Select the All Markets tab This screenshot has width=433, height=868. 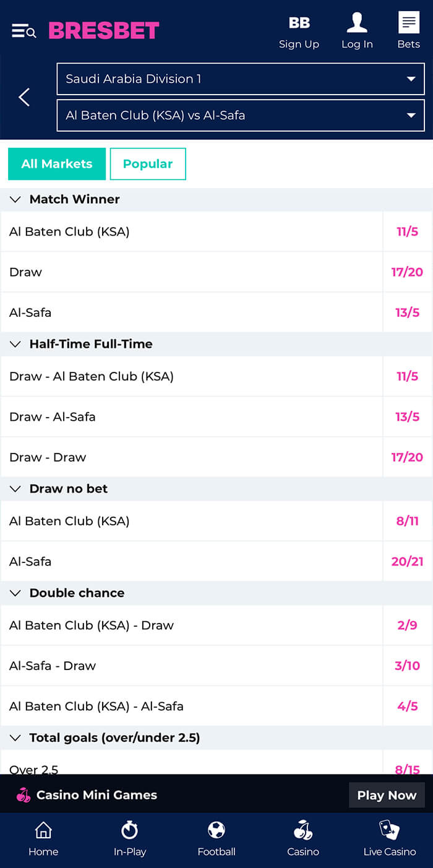(57, 164)
